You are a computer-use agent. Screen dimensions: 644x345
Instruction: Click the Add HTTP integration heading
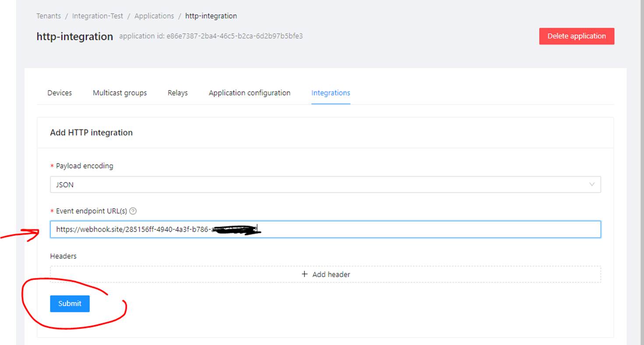pos(92,132)
